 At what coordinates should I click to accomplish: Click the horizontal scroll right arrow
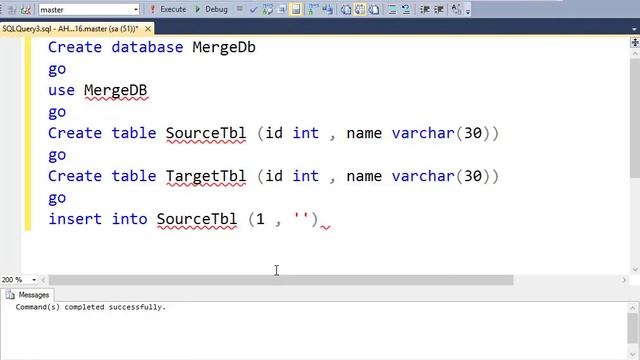pyautogui.click(x=624, y=280)
